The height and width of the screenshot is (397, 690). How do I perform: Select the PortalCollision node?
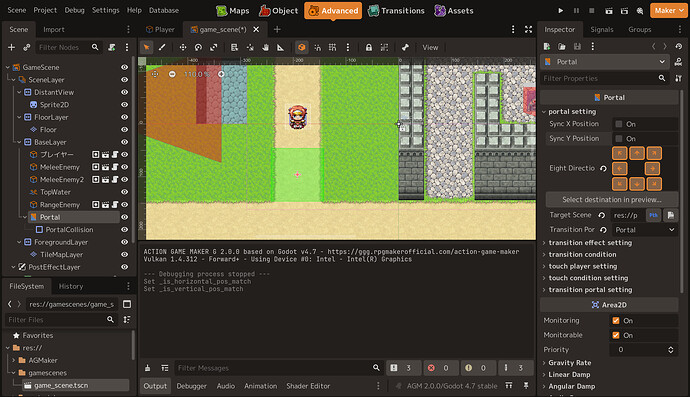click(69, 230)
